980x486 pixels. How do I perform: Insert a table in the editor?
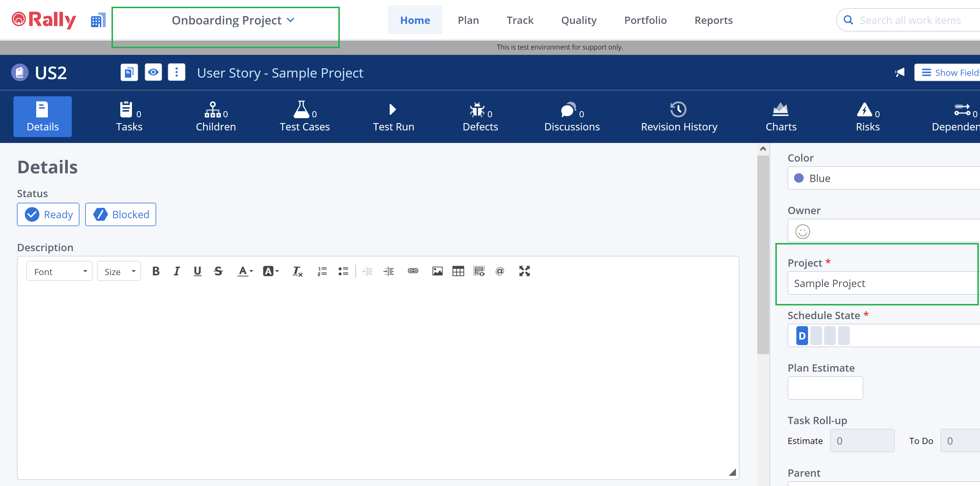coord(458,271)
